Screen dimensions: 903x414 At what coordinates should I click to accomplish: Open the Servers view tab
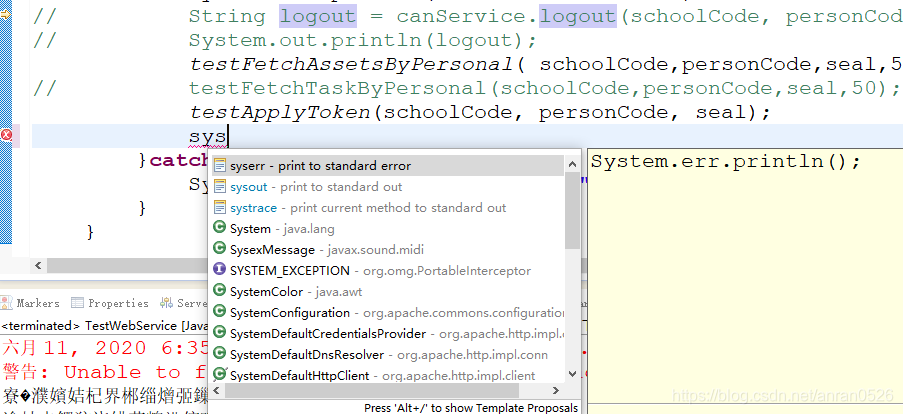pyautogui.click(x=183, y=303)
